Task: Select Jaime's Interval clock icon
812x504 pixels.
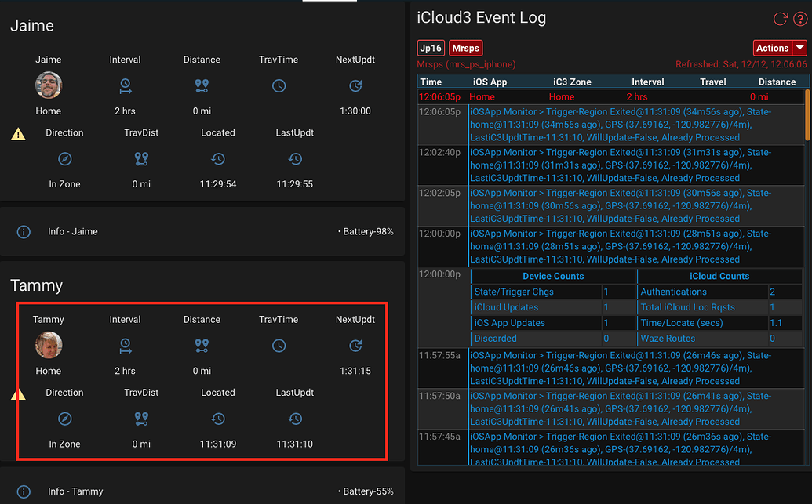Action: click(x=125, y=85)
